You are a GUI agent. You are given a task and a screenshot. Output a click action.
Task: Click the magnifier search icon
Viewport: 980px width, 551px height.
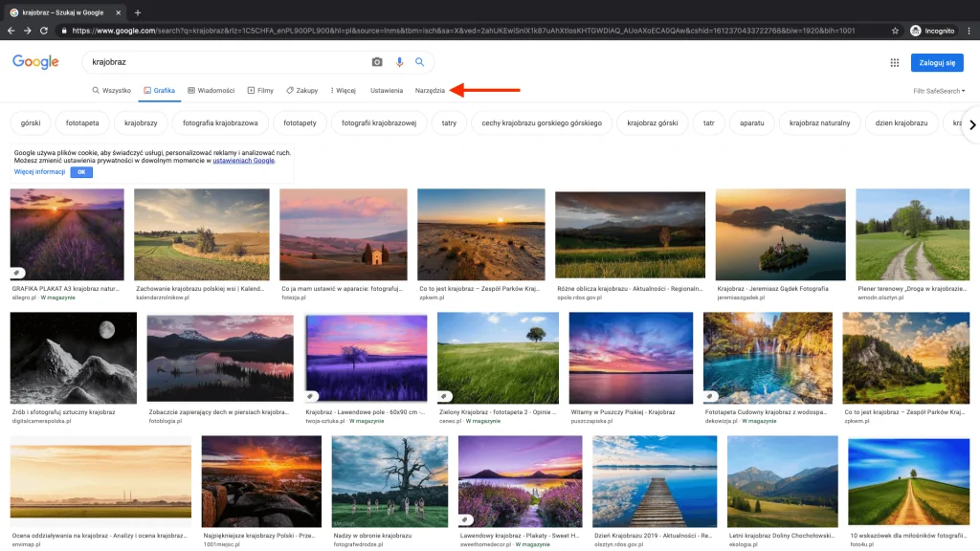[420, 61]
